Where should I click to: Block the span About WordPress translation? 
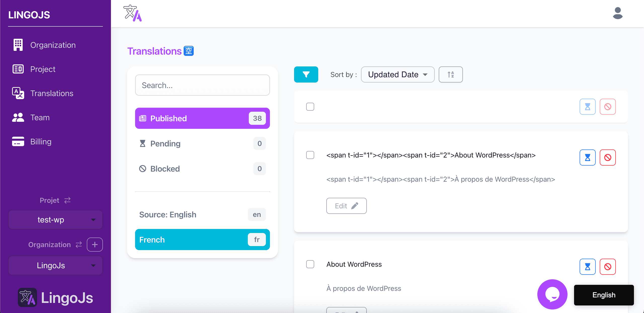coord(608,158)
